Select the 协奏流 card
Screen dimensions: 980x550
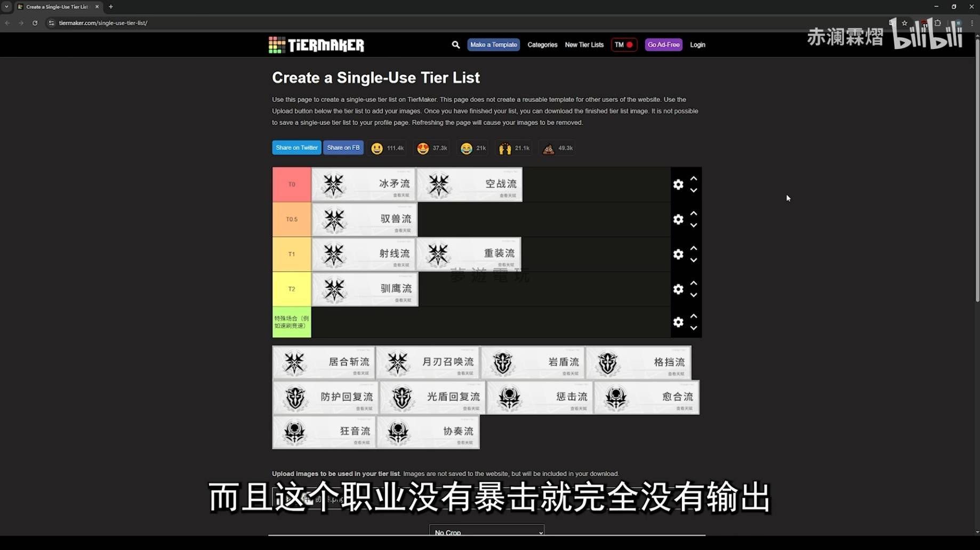point(428,432)
